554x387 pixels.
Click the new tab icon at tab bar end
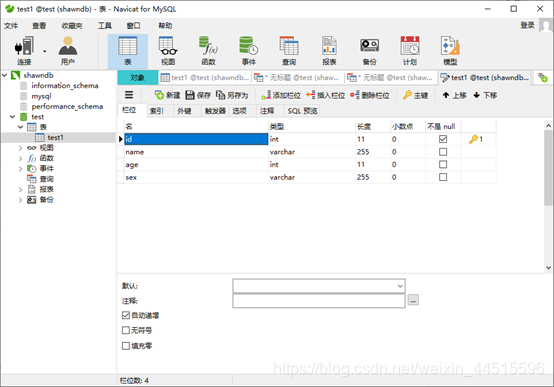click(x=543, y=77)
